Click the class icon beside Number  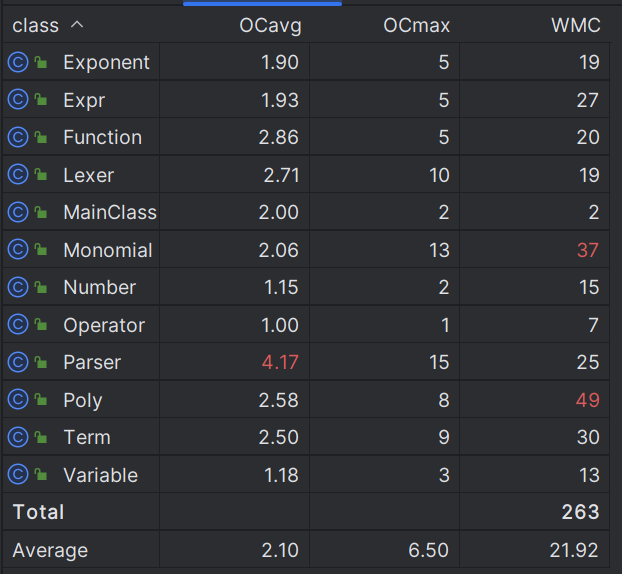(x=18, y=287)
